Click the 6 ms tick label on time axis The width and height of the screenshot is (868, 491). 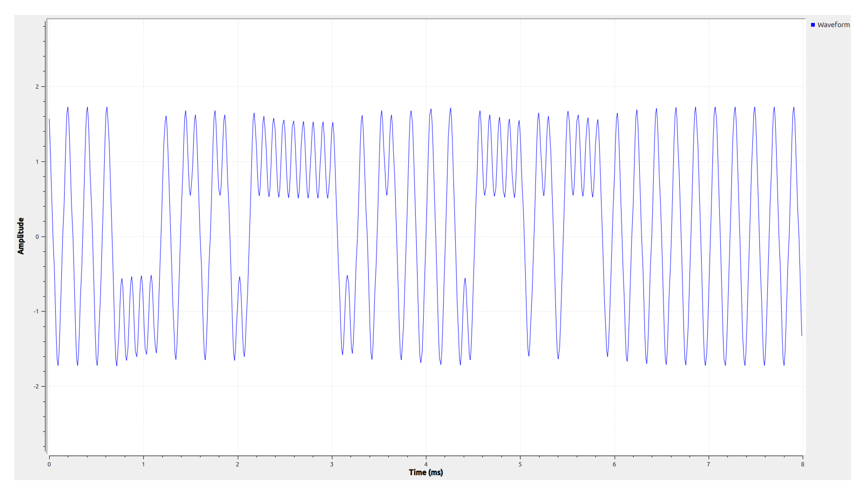pyautogui.click(x=614, y=464)
